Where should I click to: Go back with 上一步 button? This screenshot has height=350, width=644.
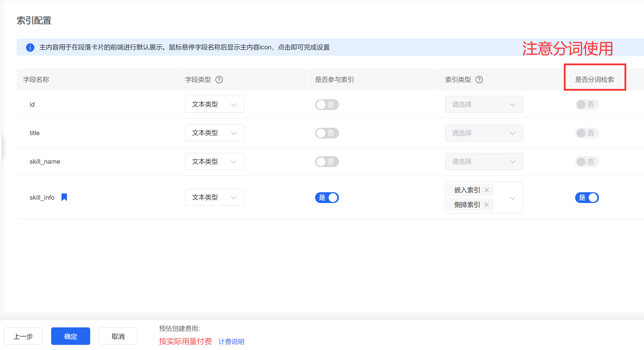click(x=23, y=336)
